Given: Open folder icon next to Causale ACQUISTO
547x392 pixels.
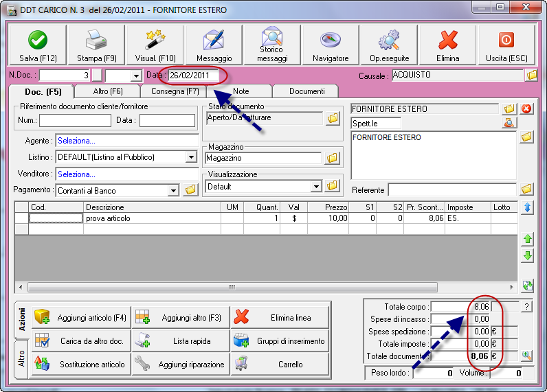Looking at the screenshot, I should [x=532, y=75].
